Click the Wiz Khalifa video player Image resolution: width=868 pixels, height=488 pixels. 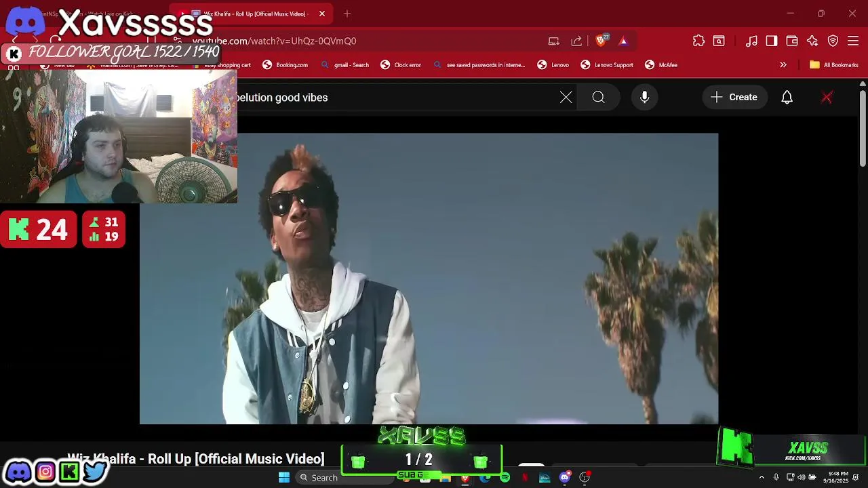[x=429, y=279]
